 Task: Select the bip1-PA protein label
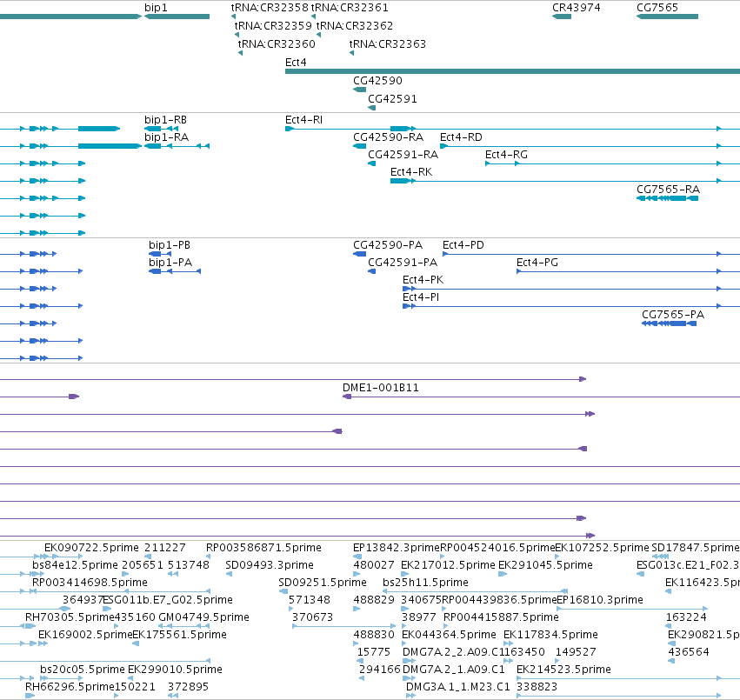[170, 263]
